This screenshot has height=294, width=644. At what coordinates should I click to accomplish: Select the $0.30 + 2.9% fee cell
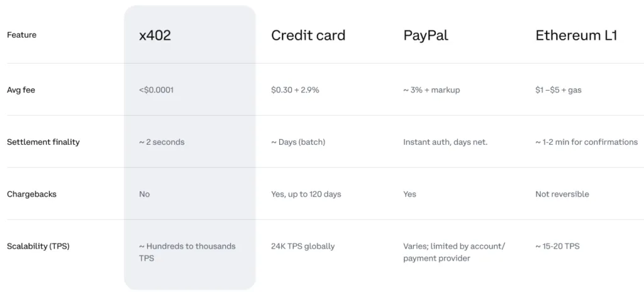tap(295, 90)
